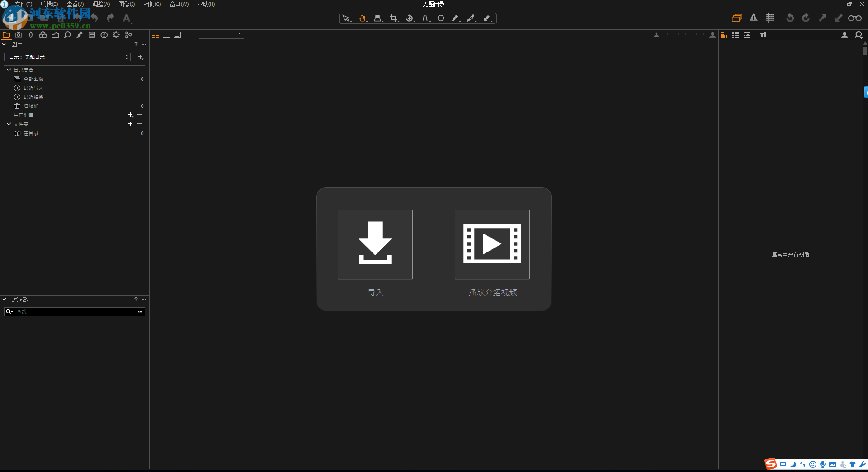Adjust the thumbnail size slider
The height and width of the screenshot is (472, 868).
point(684,34)
